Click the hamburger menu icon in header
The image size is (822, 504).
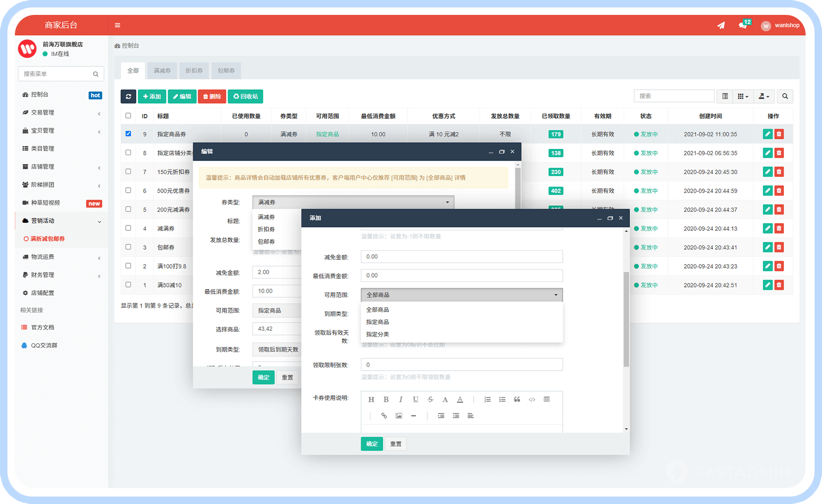[x=117, y=25]
